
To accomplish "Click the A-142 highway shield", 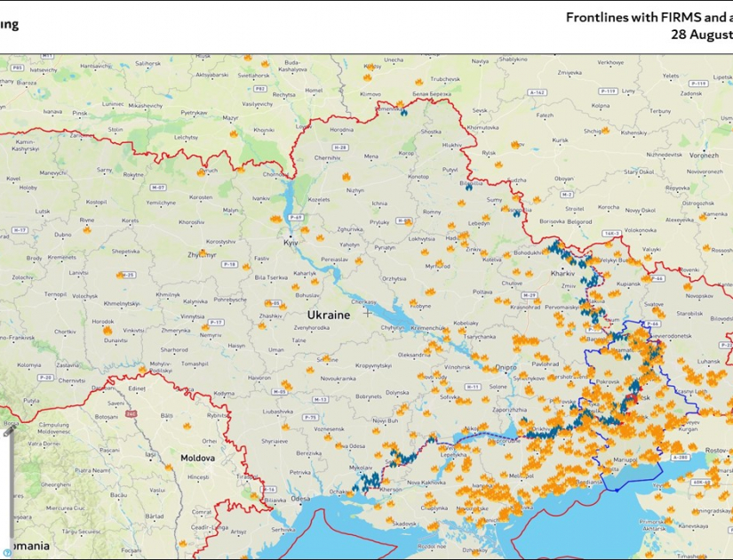I will click(537, 92).
